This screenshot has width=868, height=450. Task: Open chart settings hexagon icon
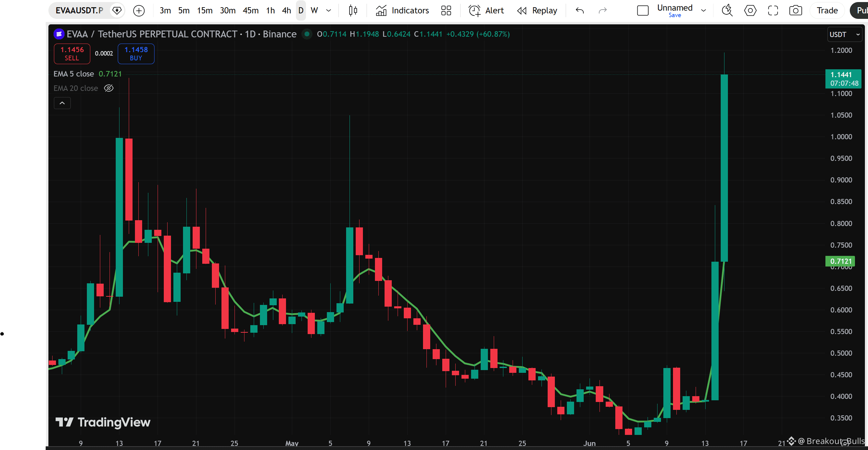[750, 11]
